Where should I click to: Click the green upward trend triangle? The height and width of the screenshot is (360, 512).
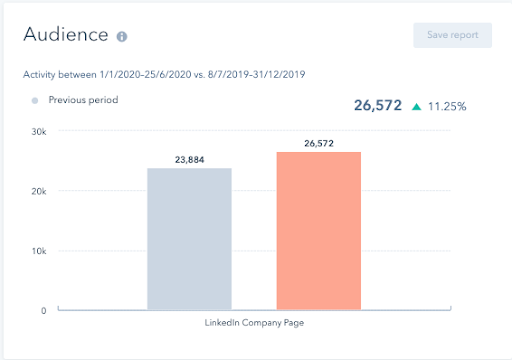click(x=416, y=107)
